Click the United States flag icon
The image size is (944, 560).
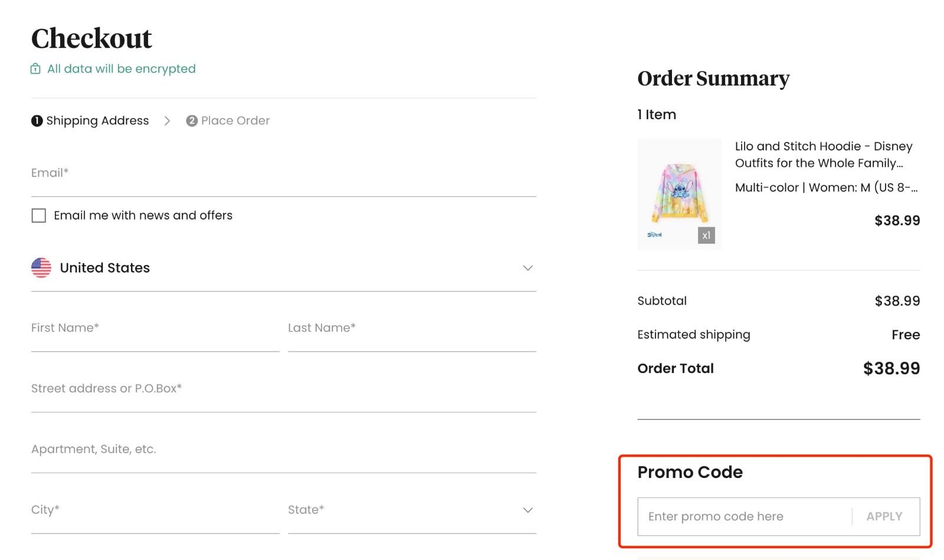coord(41,268)
